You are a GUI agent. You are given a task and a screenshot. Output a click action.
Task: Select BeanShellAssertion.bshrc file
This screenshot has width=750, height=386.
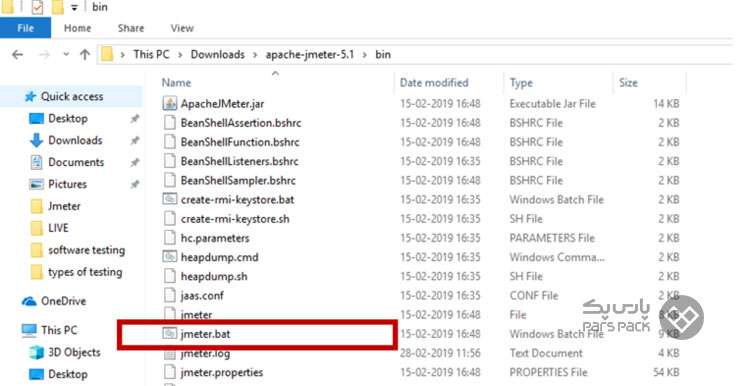click(x=241, y=123)
